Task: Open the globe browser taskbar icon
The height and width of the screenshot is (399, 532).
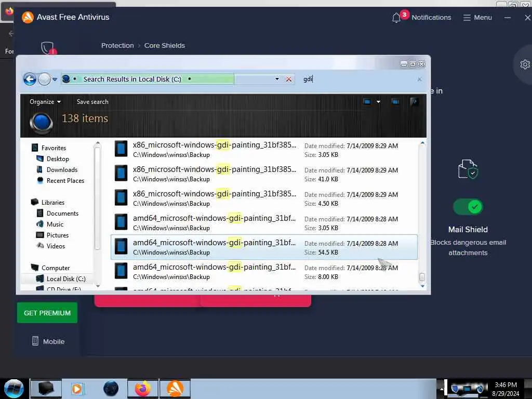Action: click(x=111, y=389)
